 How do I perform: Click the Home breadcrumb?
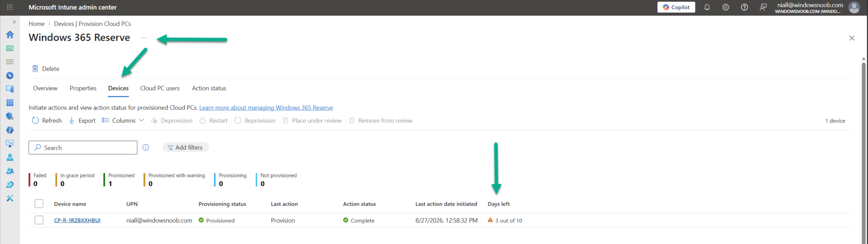point(36,24)
